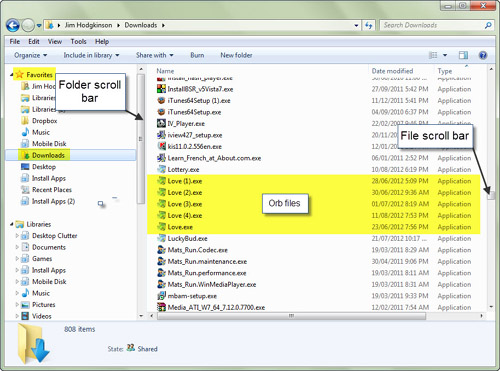
Task: Select the Pictures library
Action: [43, 305]
